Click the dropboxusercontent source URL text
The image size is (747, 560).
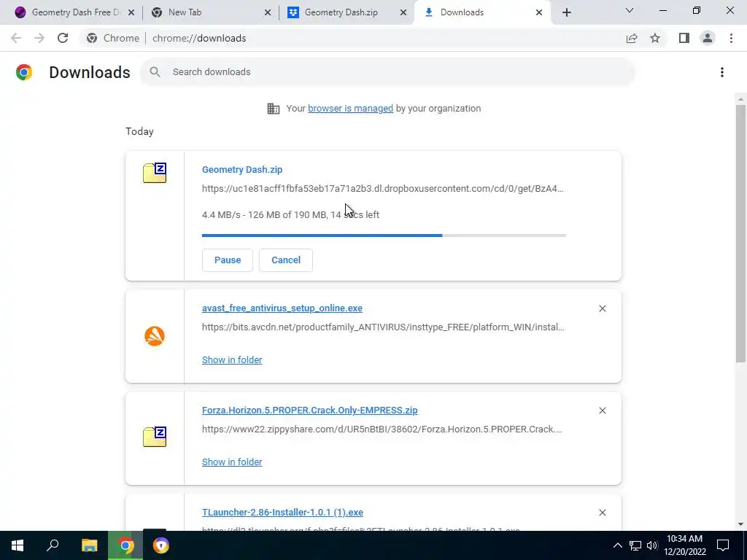[382, 189]
